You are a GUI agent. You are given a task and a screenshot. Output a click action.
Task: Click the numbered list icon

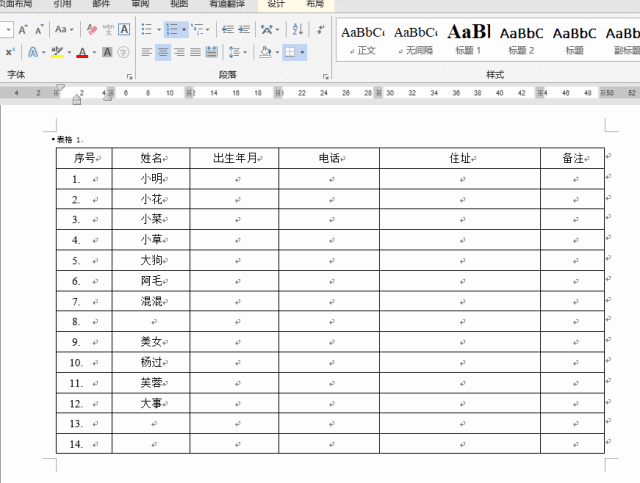point(172,30)
